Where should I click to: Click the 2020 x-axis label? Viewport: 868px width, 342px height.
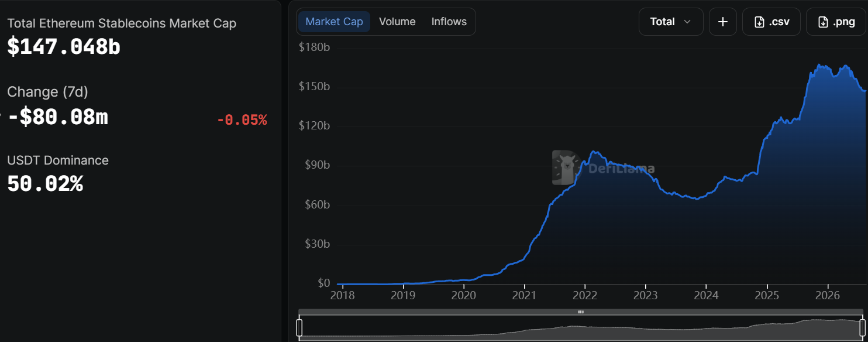[464, 295]
